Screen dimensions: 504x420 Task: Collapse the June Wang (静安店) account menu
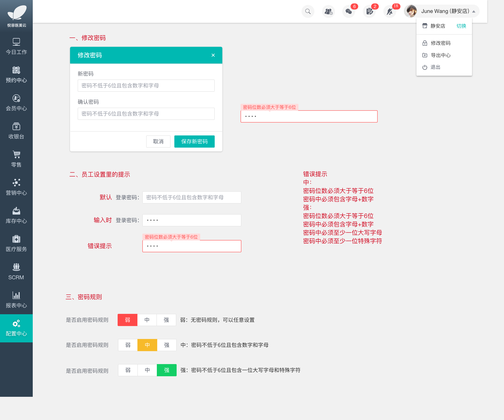[474, 11]
